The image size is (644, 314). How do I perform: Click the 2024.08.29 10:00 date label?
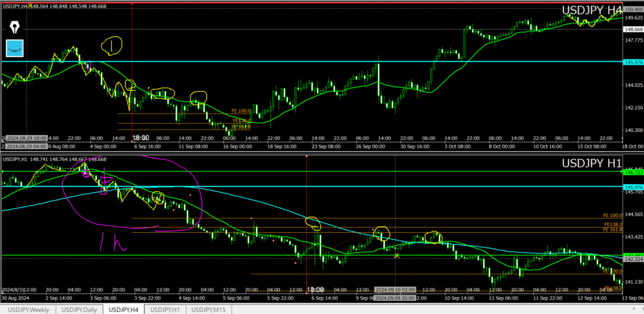(25, 138)
